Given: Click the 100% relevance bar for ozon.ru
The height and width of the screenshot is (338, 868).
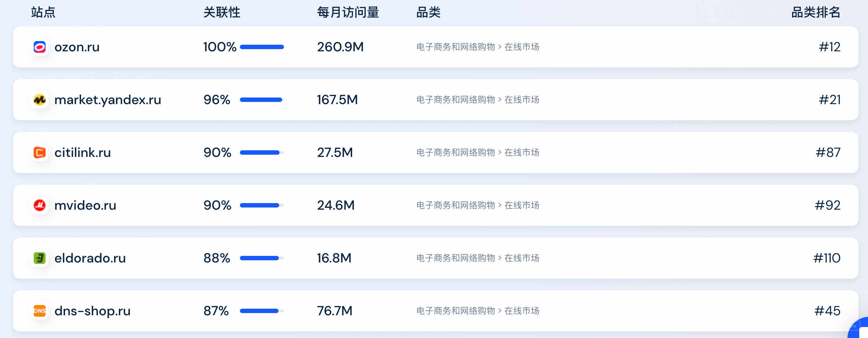Looking at the screenshot, I should [x=262, y=47].
